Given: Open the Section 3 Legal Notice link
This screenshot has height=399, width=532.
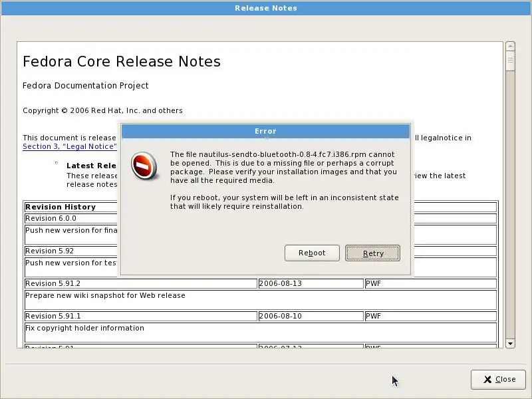Looking at the screenshot, I should [70, 146].
